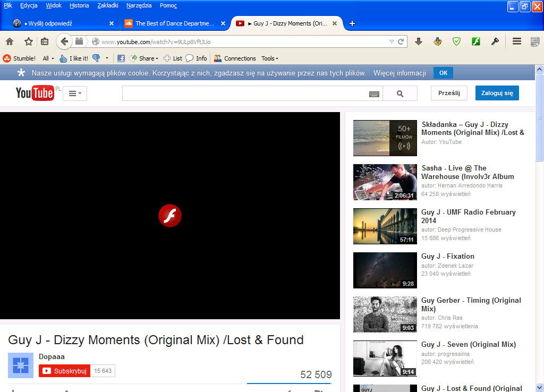Open the Guy J - Lost & Found (Original title
This screenshot has height=392, width=544.
(x=472, y=388)
